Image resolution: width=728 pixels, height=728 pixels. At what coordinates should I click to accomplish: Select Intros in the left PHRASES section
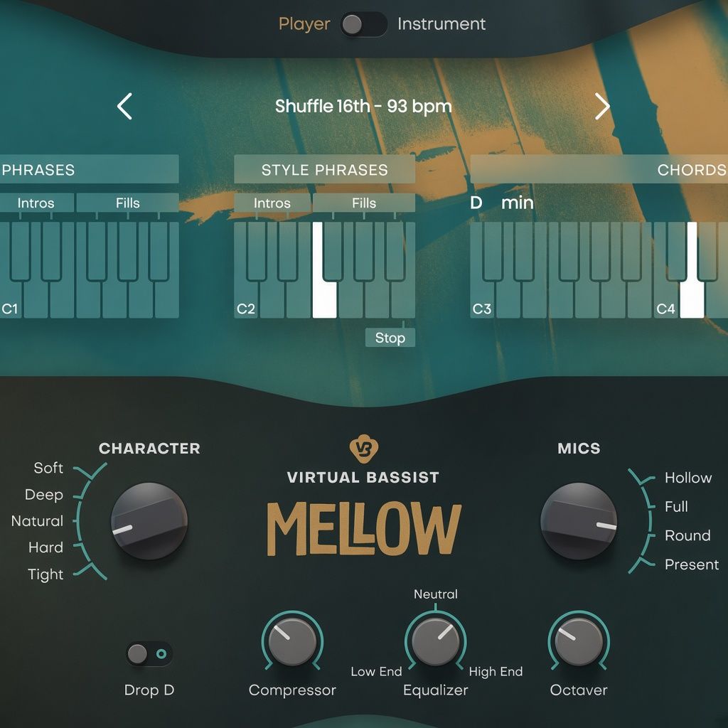[36, 203]
